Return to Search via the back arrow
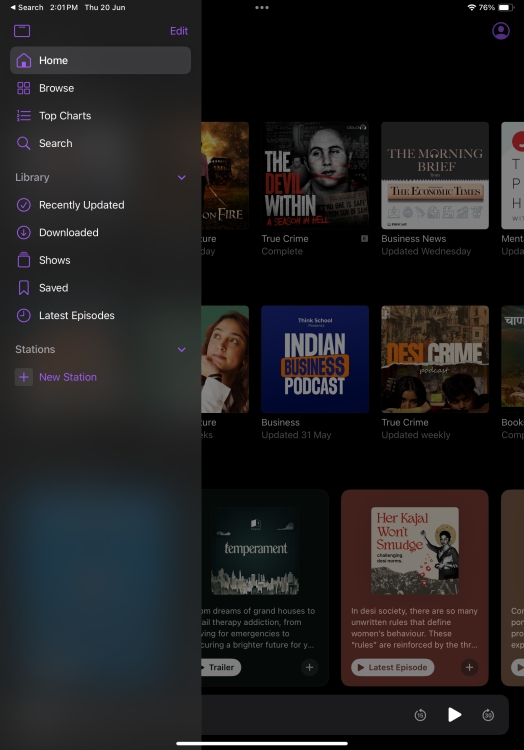 27,7
